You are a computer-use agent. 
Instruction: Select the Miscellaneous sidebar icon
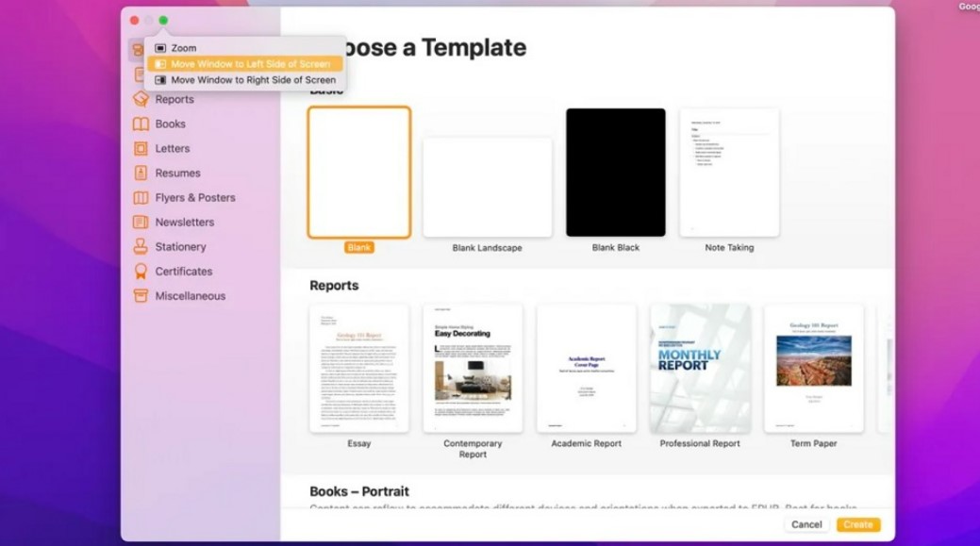click(141, 295)
